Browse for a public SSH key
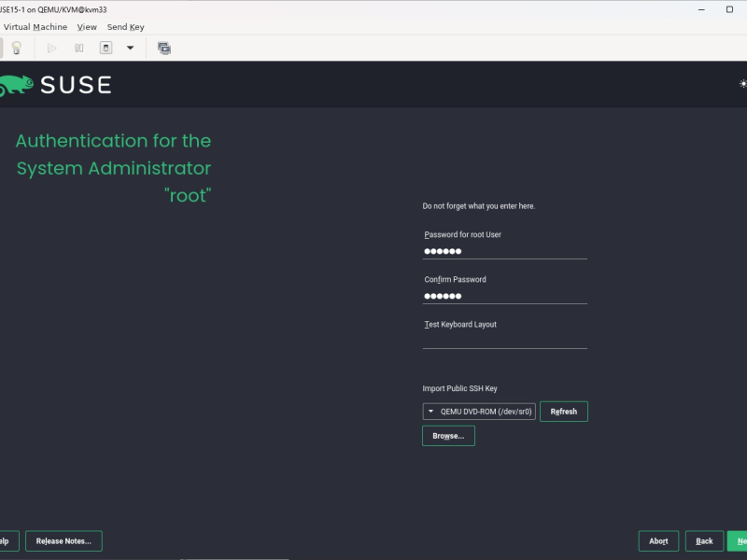The image size is (747, 560). pos(448,436)
